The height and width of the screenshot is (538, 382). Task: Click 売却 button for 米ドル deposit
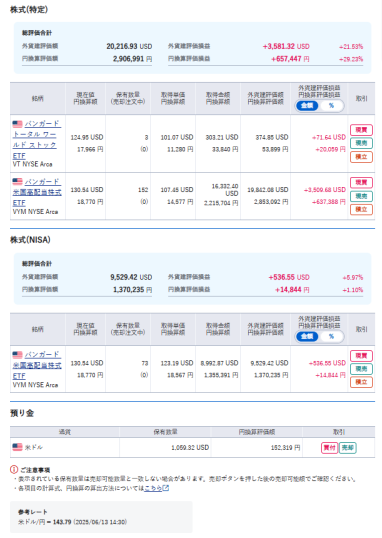point(348,448)
